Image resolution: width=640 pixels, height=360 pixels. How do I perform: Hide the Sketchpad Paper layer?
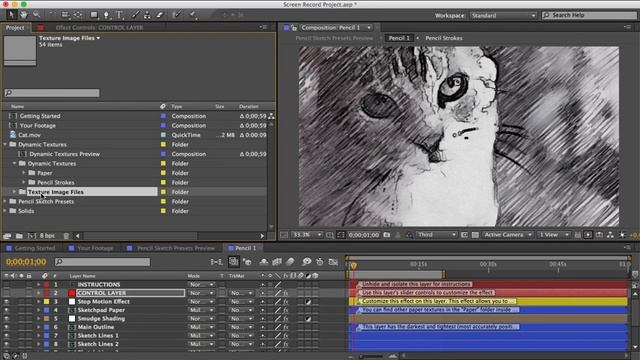point(7,310)
